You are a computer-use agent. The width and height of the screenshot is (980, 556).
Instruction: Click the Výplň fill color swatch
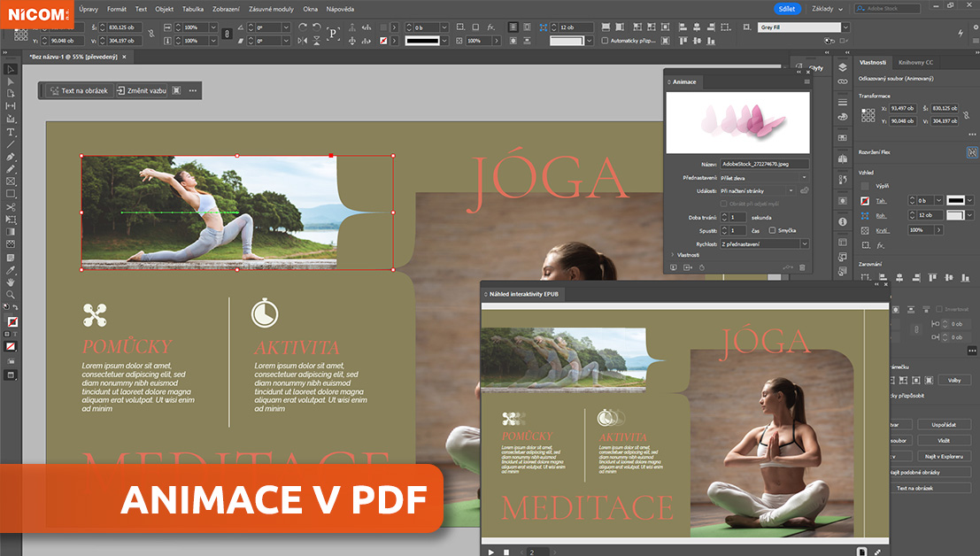[x=865, y=186]
